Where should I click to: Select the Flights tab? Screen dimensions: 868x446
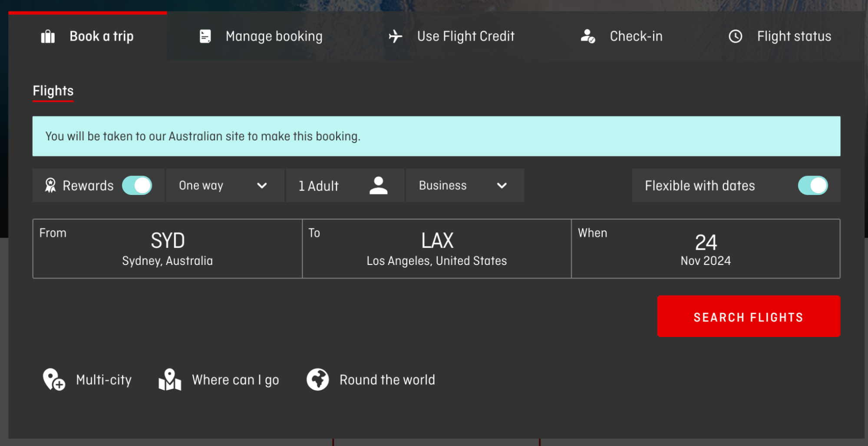click(x=53, y=91)
